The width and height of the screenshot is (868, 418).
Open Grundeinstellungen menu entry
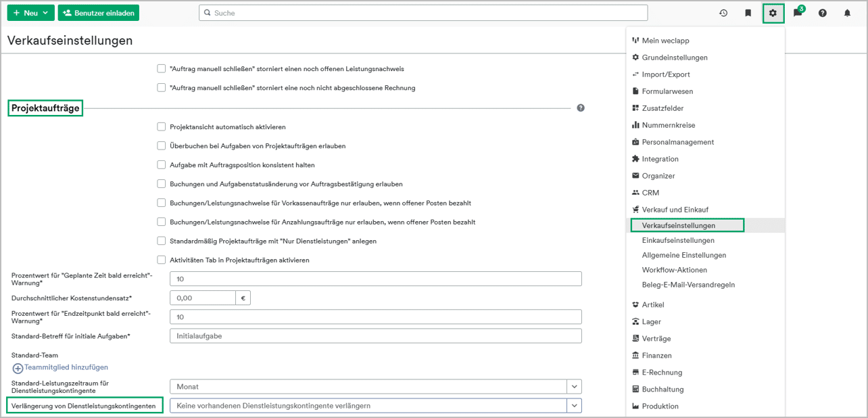point(674,57)
